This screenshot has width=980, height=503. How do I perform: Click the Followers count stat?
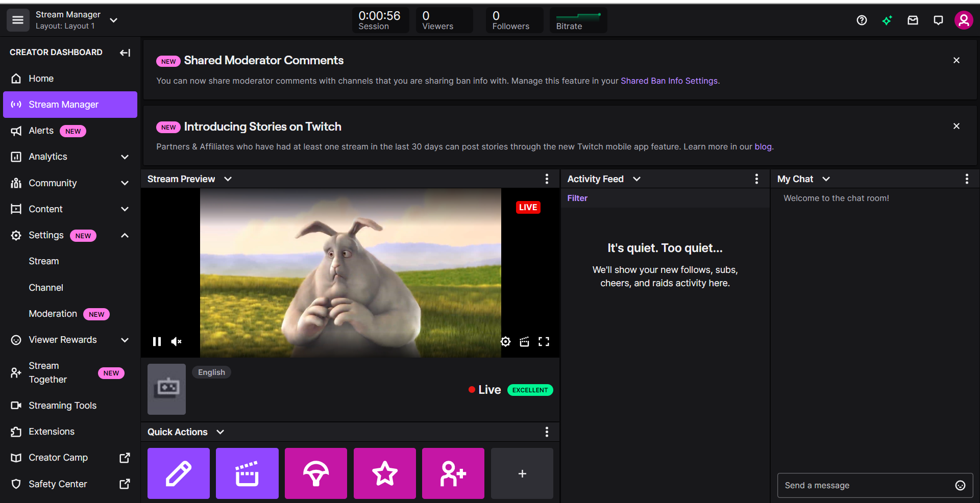[x=514, y=20]
